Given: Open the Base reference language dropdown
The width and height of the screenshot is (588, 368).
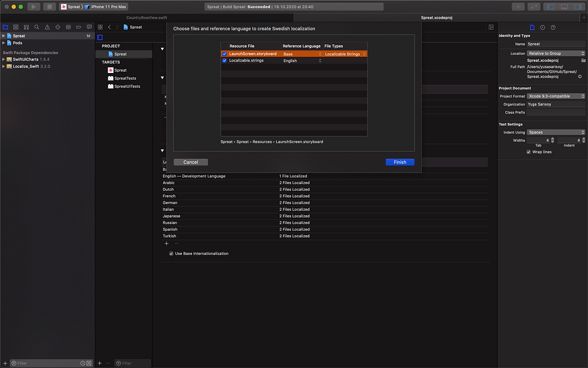Looking at the screenshot, I should click(302, 54).
